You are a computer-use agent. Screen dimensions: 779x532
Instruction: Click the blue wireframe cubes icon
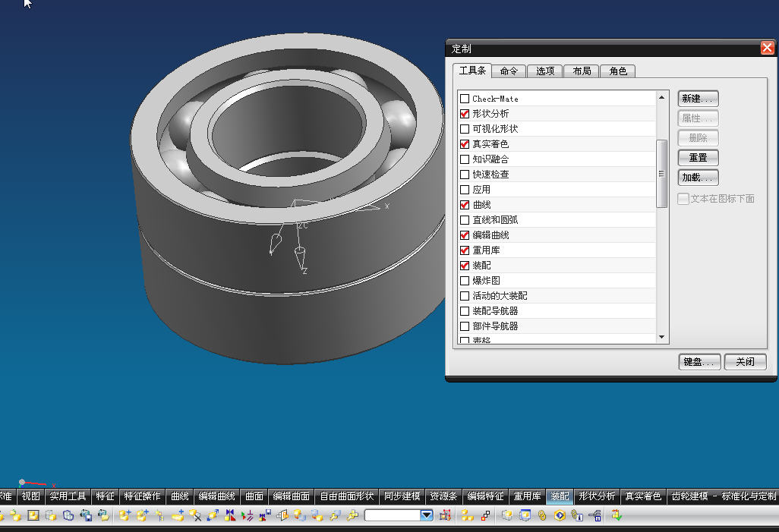68,515
